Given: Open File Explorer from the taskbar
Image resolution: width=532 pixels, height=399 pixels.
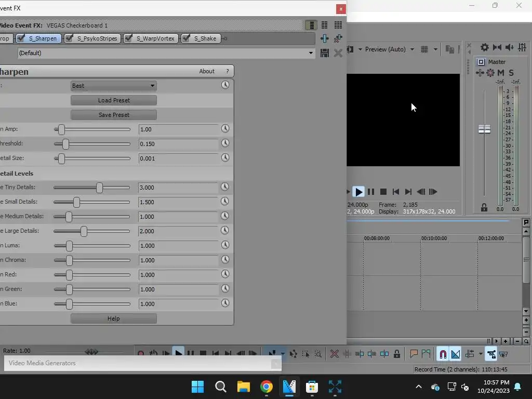Looking at the screenshot, I should pos(243,387).
